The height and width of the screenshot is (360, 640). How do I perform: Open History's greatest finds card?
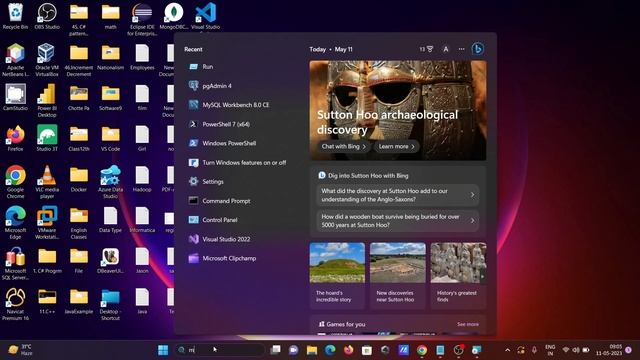click(458, 276)
